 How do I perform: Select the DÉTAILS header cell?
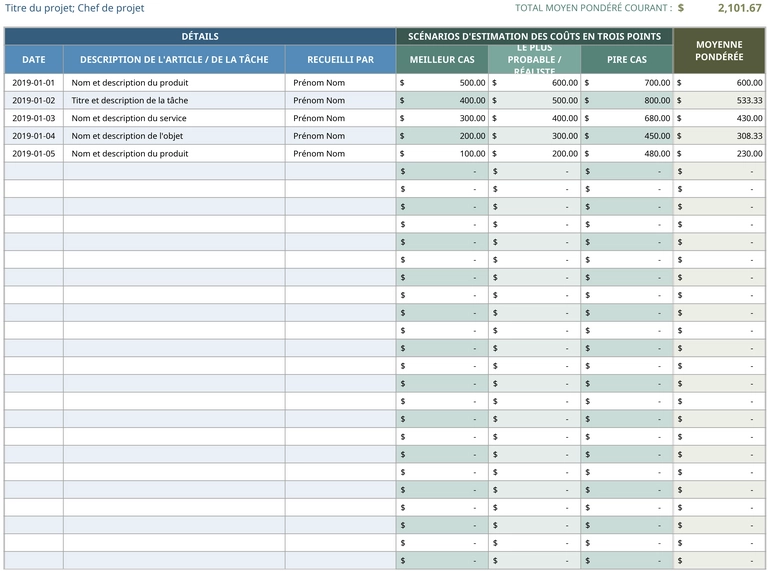click(x=200, y=36)
